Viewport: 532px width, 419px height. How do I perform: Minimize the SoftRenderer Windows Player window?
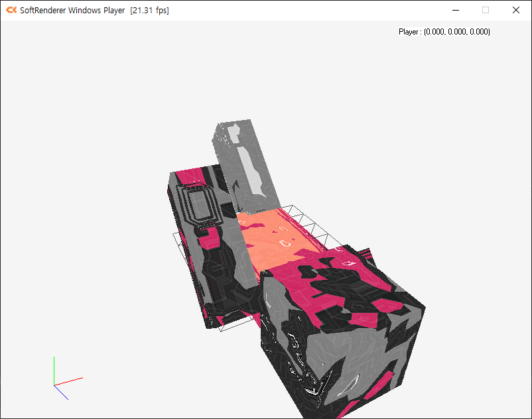point(455,10)
